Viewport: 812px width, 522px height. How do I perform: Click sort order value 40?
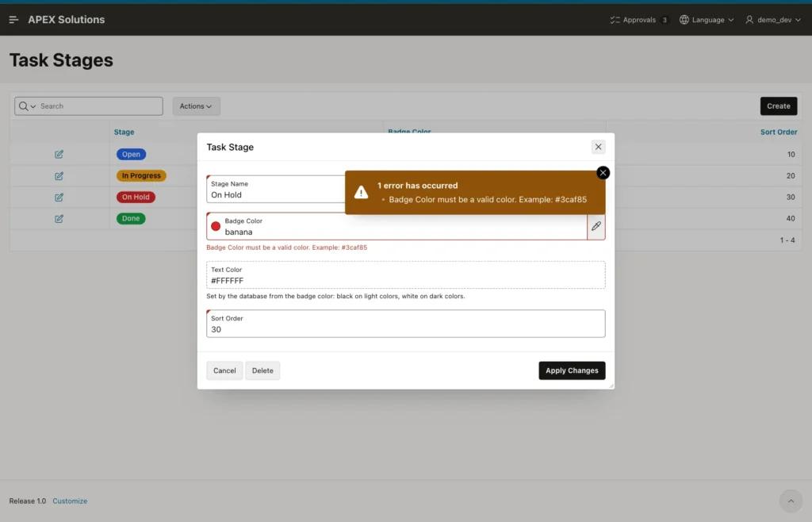791,218
